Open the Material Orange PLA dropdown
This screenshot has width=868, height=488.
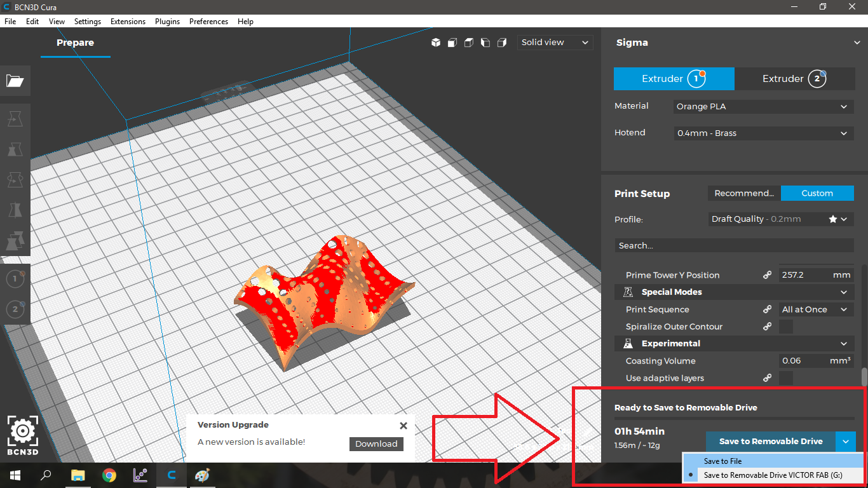pyautogui.click(x=763, y=107)
